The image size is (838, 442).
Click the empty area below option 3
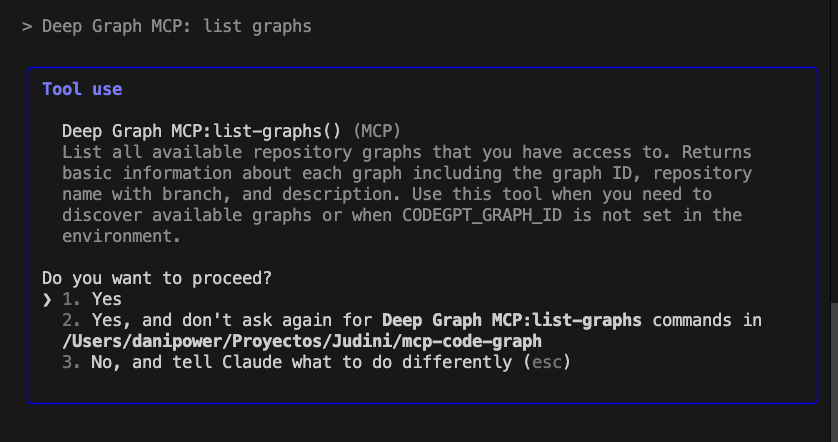pos(400,386)
